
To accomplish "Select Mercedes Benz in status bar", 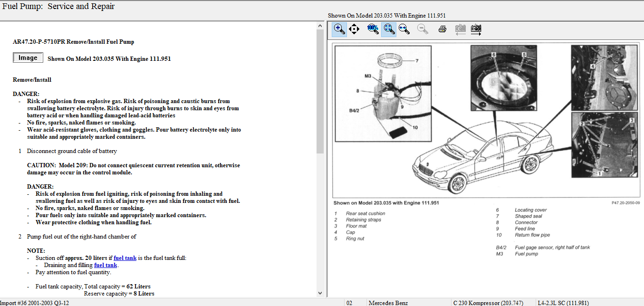I will (388, 303).
